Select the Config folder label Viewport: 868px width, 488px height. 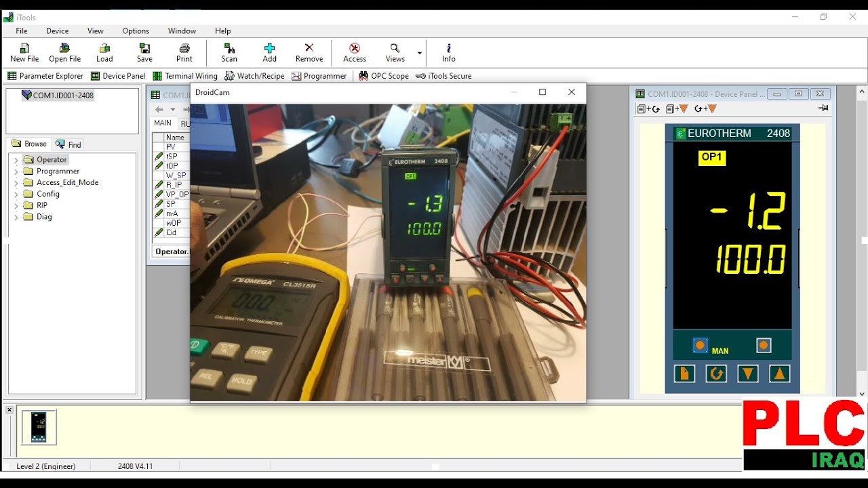coord(48,194)
